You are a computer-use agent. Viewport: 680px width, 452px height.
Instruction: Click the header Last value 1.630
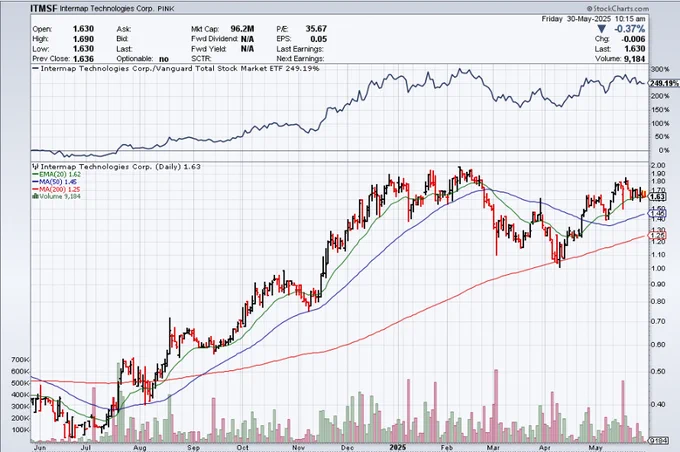coord(635,49)
